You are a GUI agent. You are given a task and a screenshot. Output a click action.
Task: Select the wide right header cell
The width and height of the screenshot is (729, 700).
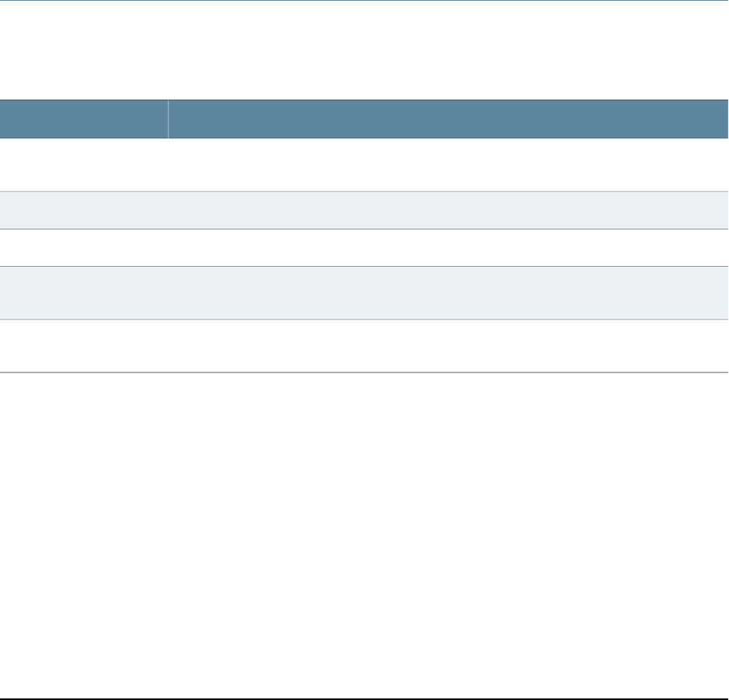click(448, 119)
